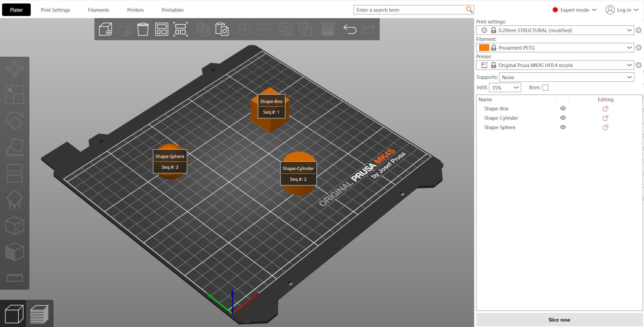Select Shape-Sphere in the object list
This screenshot has width=644, height=327.
pyautogui.click(x=500, y=127)
